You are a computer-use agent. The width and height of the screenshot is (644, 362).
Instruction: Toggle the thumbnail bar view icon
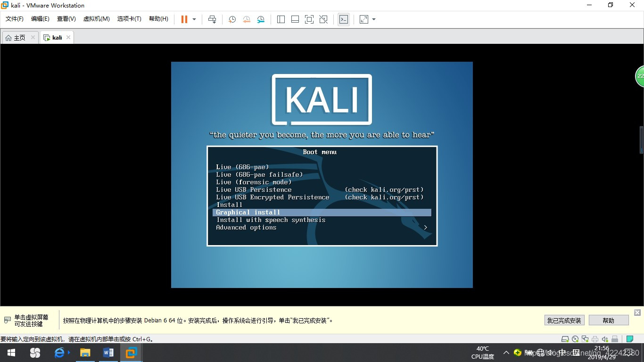(295, 19)
